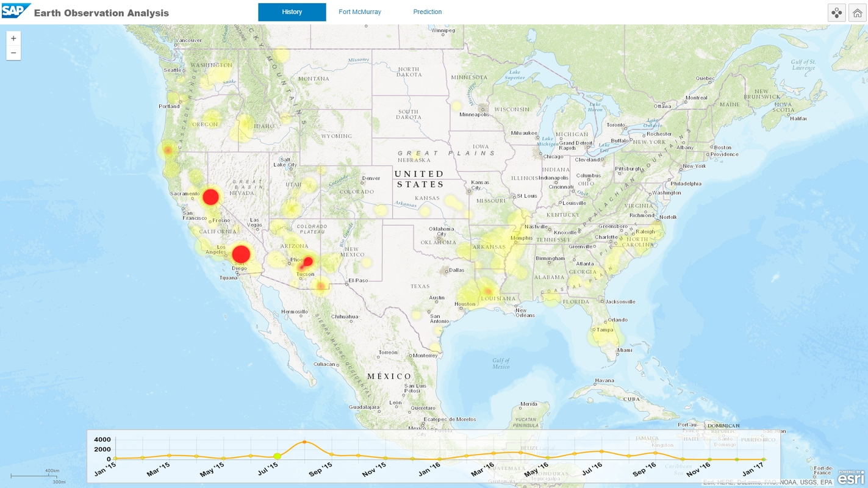Click the red hotspot near Phoenix
This screenshot has width=868, height=488.
[308, 262]
